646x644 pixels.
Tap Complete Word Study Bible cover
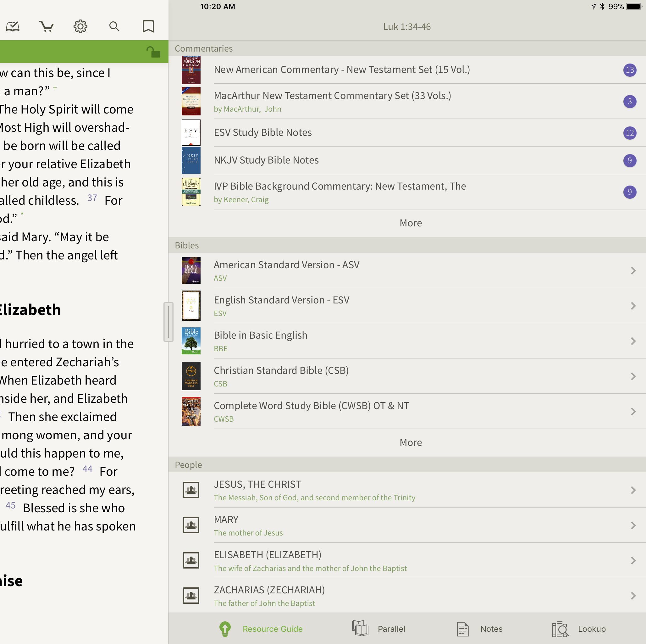pyautogui.click(x=191, y=411)
